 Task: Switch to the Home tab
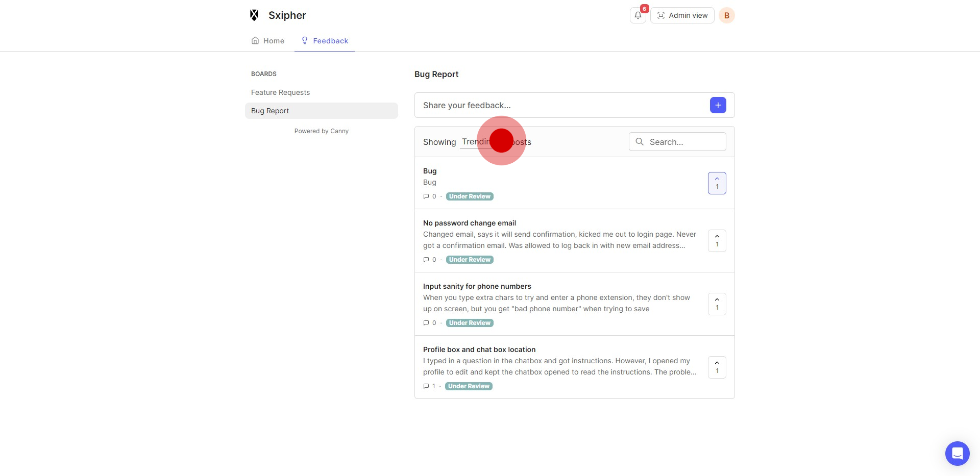click(x=268, y=41)
